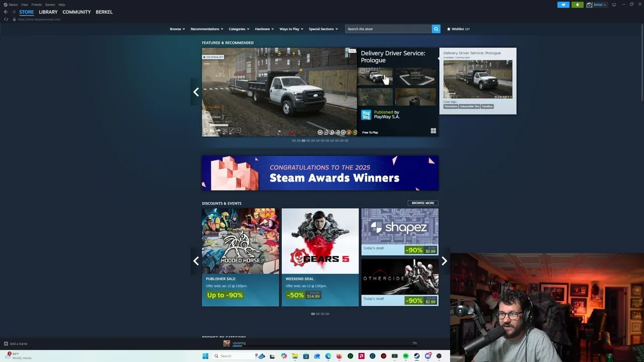Click the PlayWay publisher logo
The height and width of the screenshot is (362, 644).
pyautogui.click(x=366, y=115)
